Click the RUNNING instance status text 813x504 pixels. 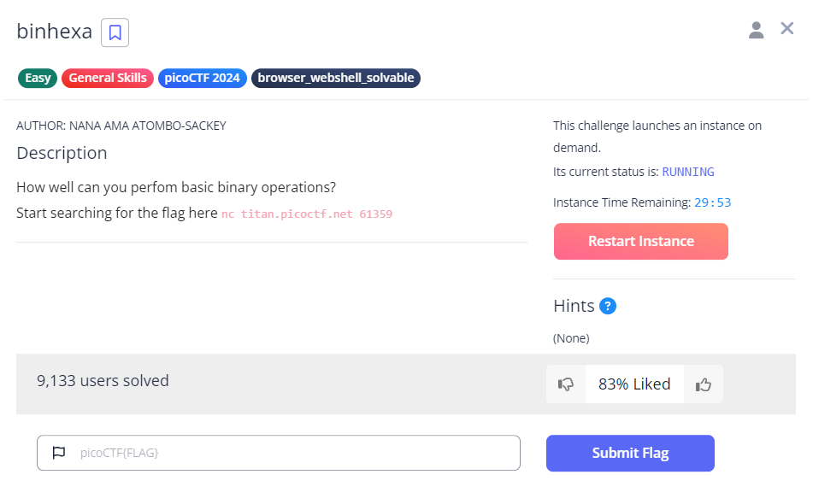click(687, 172)
